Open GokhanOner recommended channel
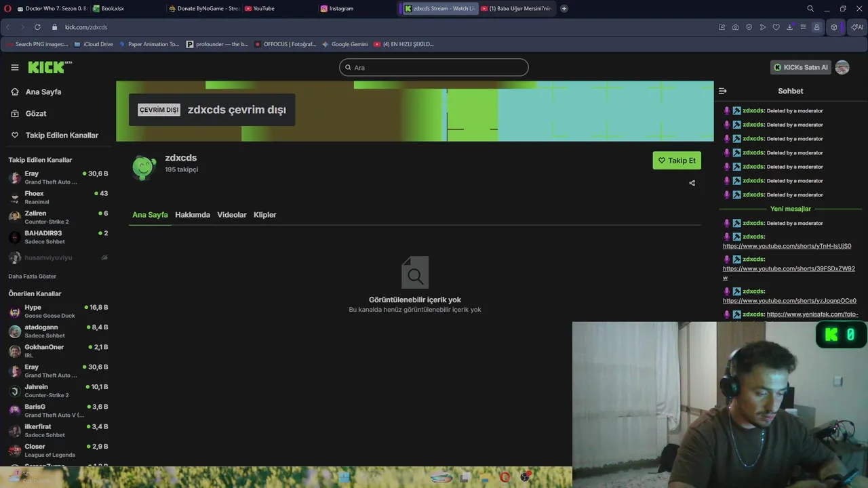The width and height of the screenshot is (868, 488). [x=58, y=351]
